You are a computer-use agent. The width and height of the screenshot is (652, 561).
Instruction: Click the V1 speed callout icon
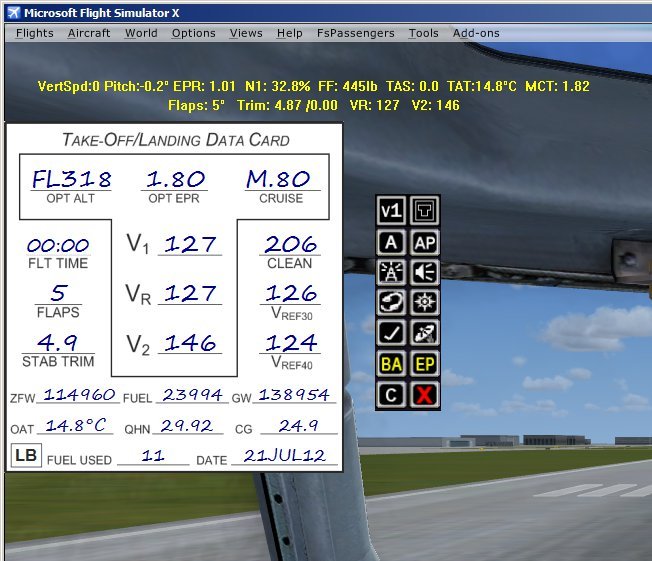pos(391,210)
